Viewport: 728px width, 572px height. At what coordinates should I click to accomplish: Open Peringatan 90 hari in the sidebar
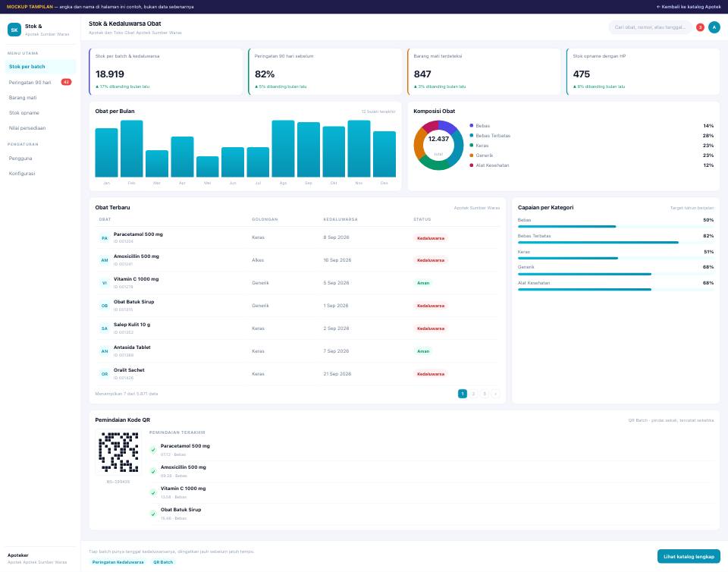(x=40, y=82)
